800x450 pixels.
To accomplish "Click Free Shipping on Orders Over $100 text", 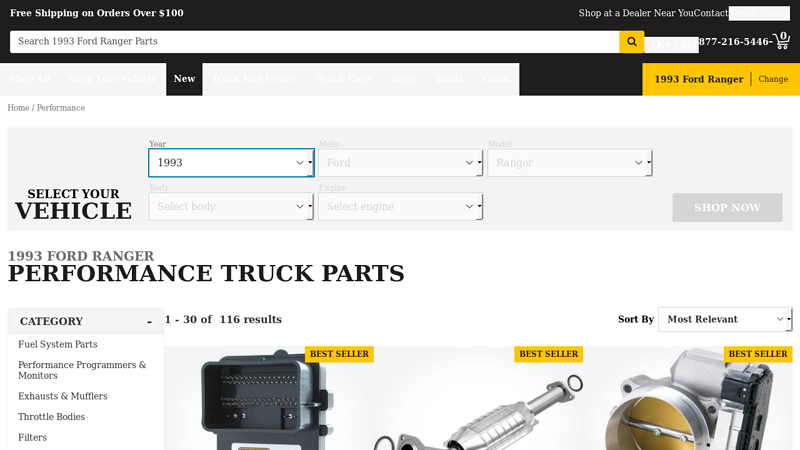I will click(97, 13).
